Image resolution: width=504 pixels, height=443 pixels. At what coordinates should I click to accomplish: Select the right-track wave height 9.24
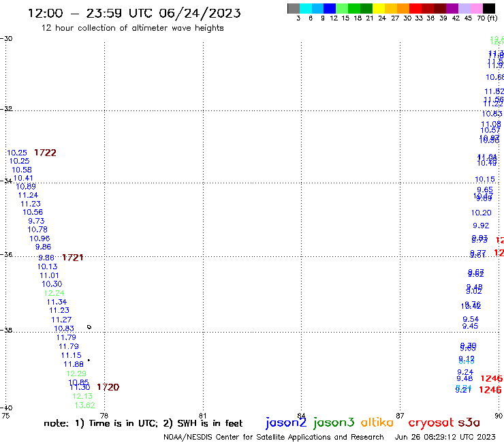465,372
